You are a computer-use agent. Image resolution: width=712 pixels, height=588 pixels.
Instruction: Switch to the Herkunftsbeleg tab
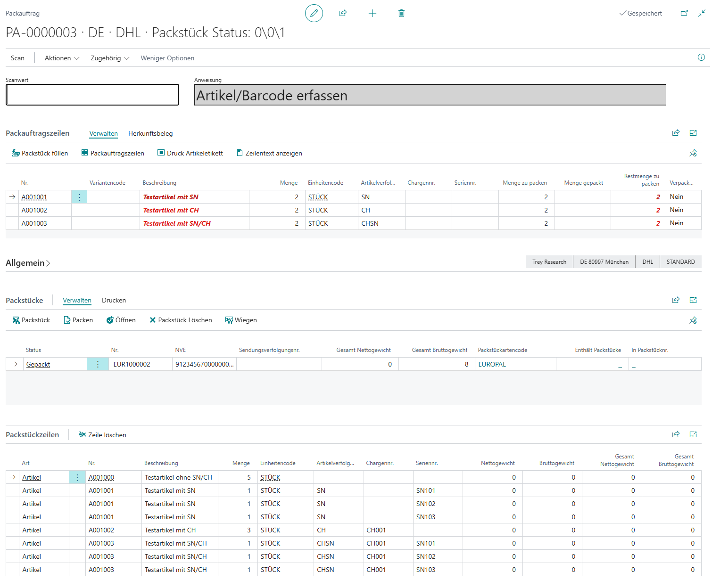tap(150, 133)
